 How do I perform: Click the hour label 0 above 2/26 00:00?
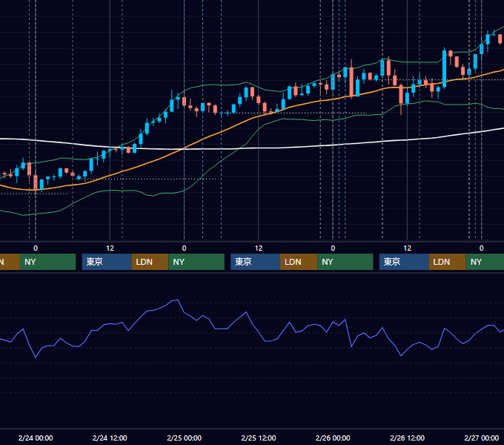click(333, 248)
